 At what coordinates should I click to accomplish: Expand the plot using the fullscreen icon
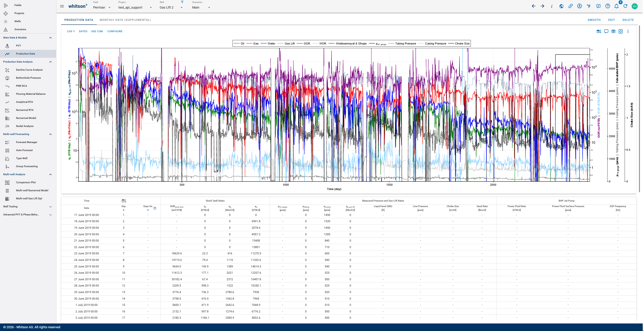tap(621, 31)
